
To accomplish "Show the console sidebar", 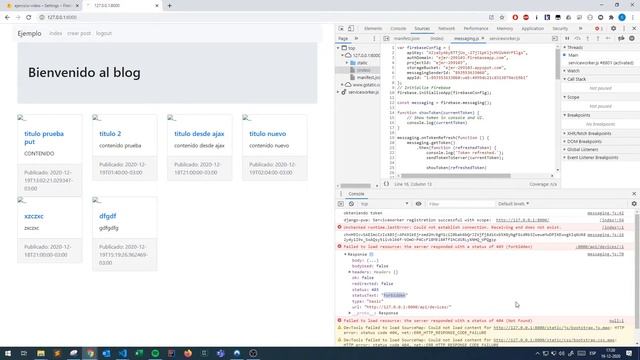I will (341, 204).
